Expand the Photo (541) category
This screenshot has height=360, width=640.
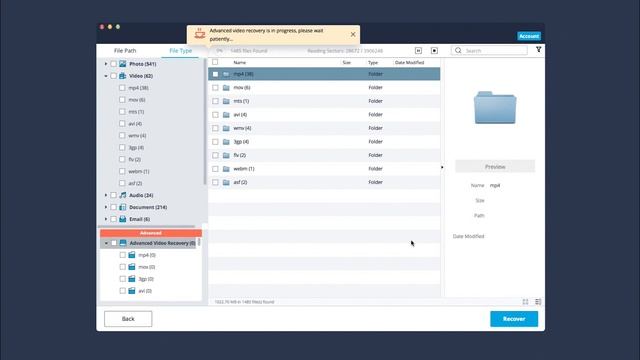pos(106,64)
